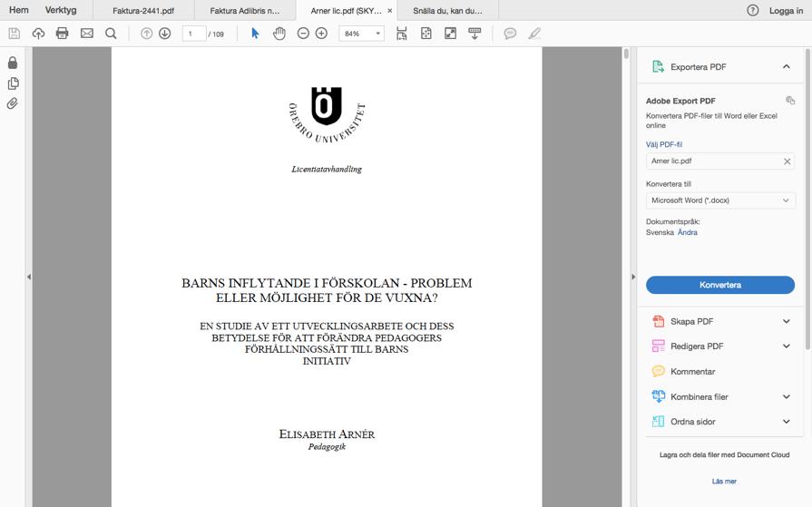This screenshot has width=812, height=507.
Task: Expand the Skapa PDF section
Action: pos(786,322)
